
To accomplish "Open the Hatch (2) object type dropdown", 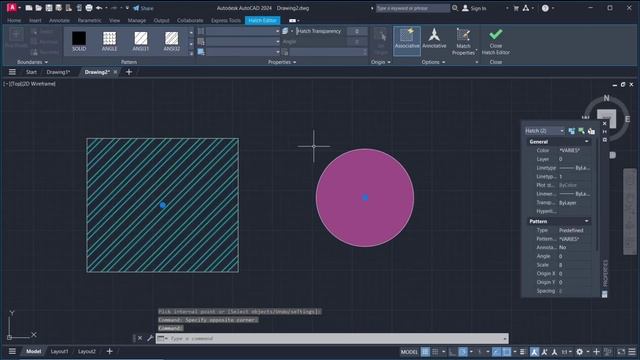I will click(544, 131).
